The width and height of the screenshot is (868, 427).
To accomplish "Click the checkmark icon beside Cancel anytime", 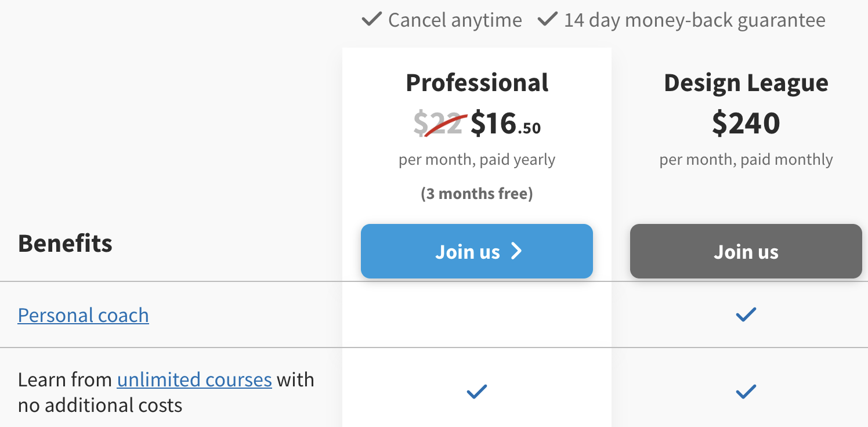I will (x=371, y=20).
